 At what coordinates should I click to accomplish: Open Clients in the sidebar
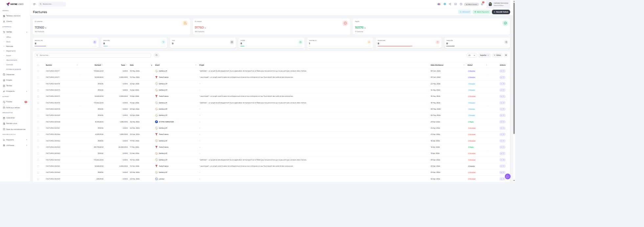coord(9,21)
